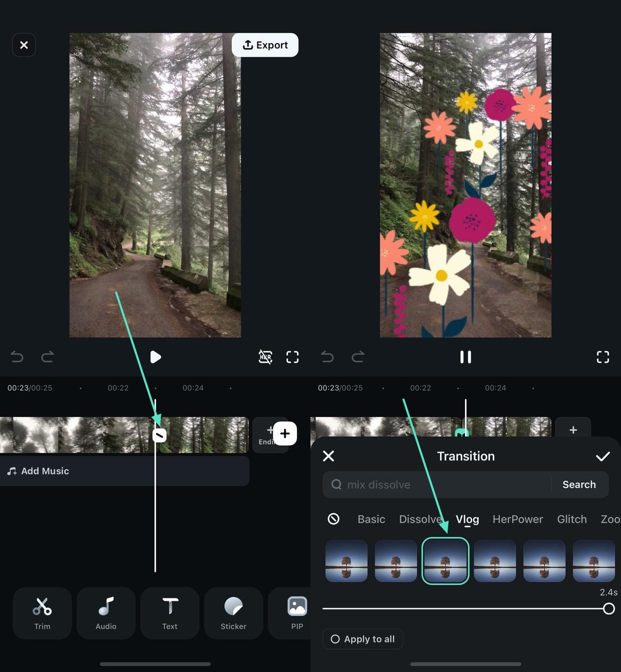The width and height of the screenshot is (621, 672).
Task: Switch to the Glitch tab
Action: click(x=572, y=519)
